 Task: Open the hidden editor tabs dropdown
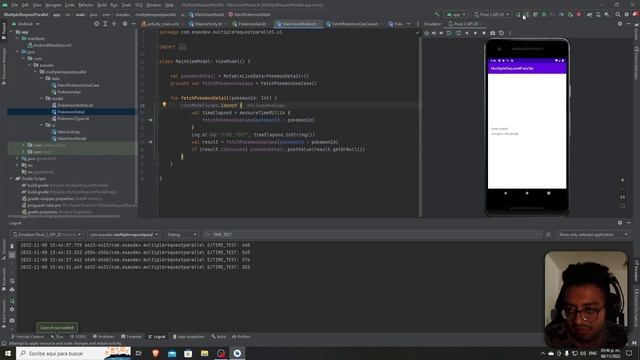409,24
